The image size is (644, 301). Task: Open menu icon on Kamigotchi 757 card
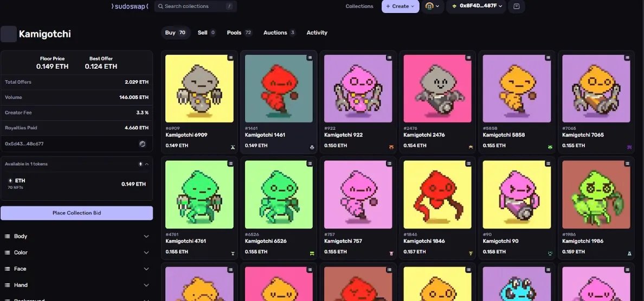[x=389, y=163]
